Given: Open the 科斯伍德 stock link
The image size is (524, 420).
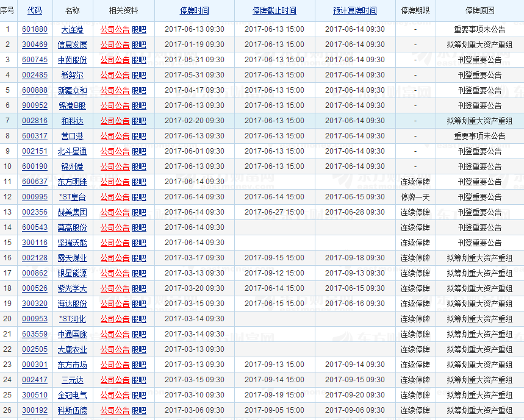Looking at the screenshot, I should pos(72,411).
